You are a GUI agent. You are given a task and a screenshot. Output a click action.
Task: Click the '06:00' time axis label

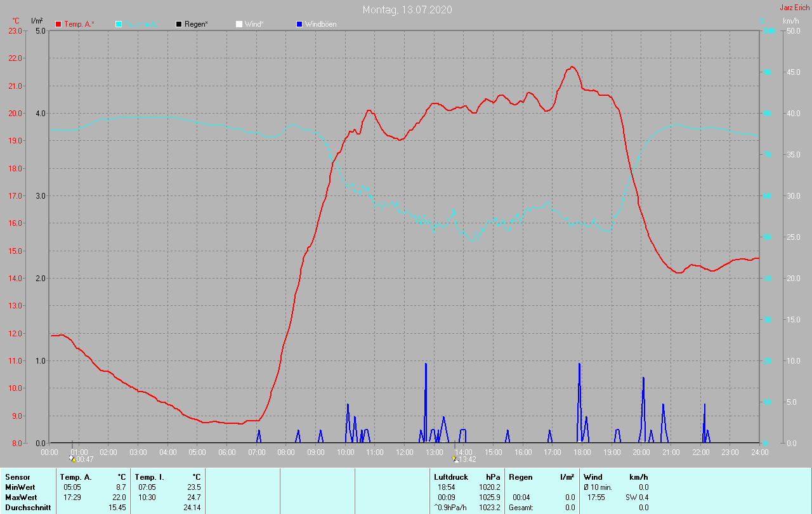pos(226,452)
